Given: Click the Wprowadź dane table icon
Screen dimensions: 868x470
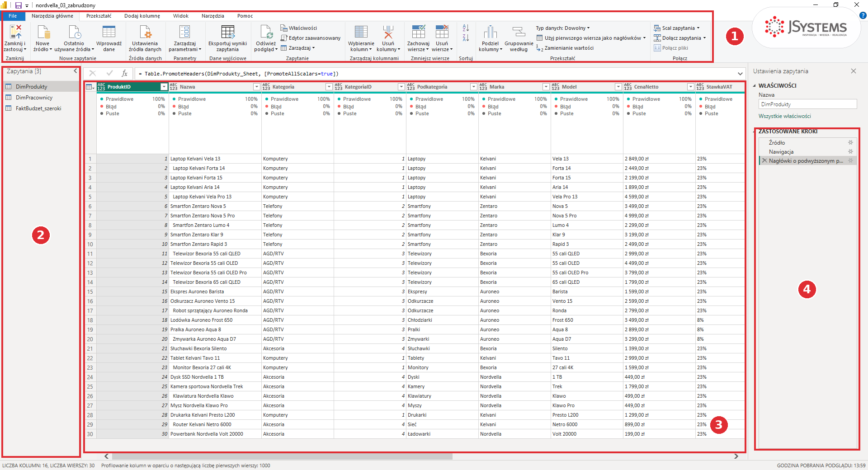Looking at the screenshot, I should [x=109, y=32].
